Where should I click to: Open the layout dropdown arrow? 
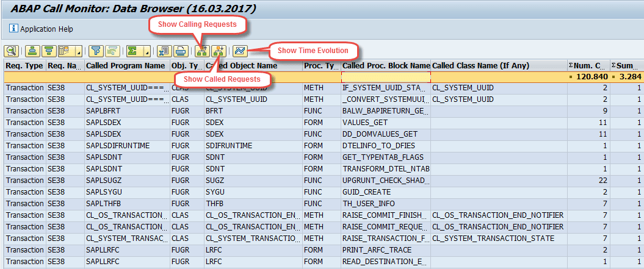click(x=78, y=51)
